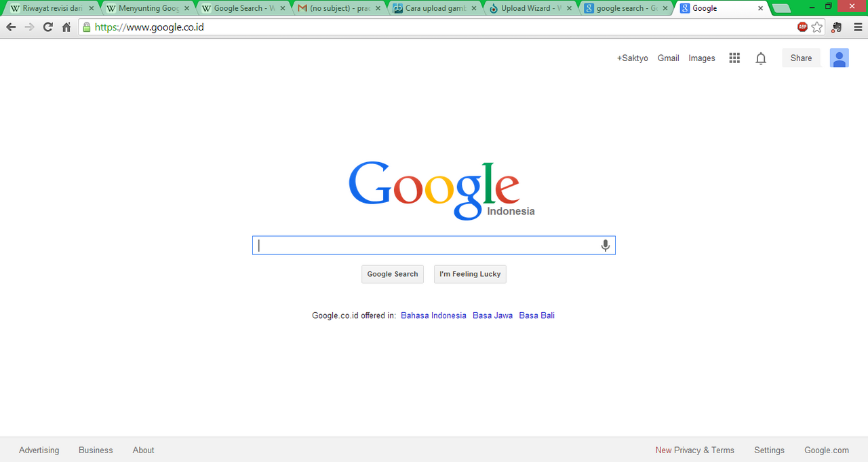The image size is (868, 462).
Task: Open the Adblock Plus extension icon
Action: tap(803, 27)
